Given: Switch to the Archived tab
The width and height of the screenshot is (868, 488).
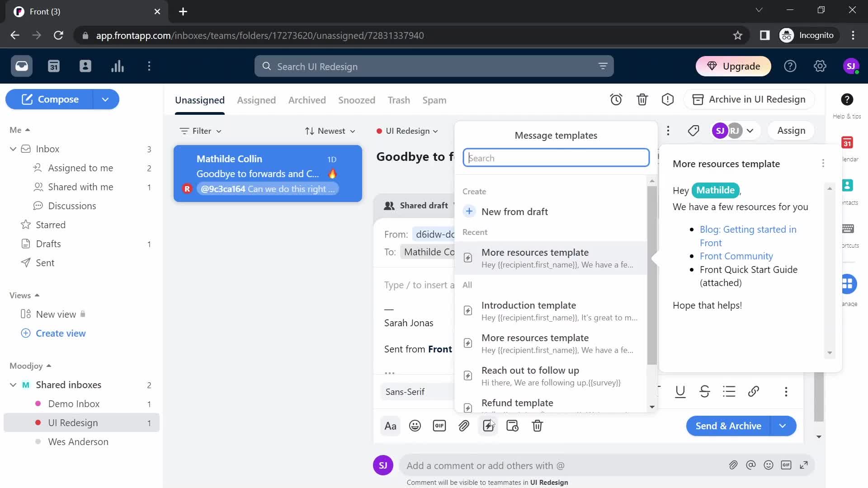Looking at the screenshot, I should tap(307, 100).
